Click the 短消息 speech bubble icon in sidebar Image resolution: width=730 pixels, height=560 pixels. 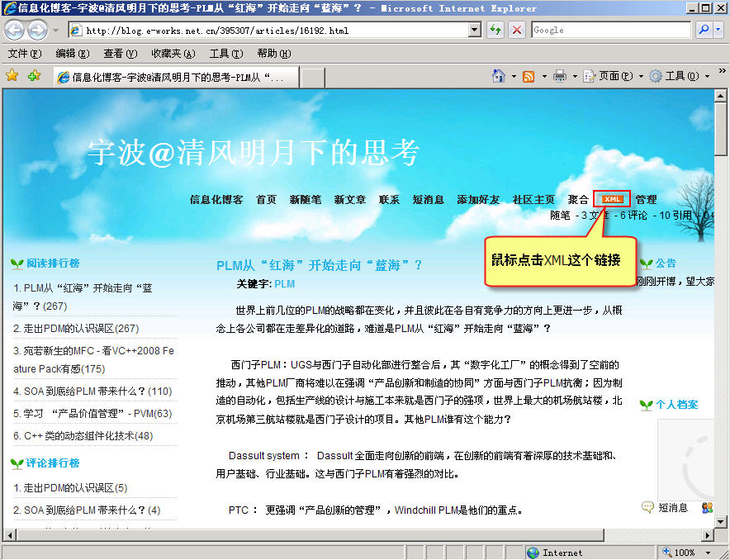coord(647,507)
